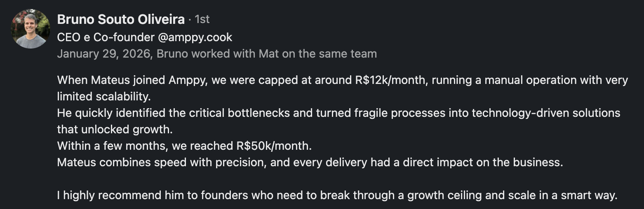Click the "limited scalability." line

click(x=103, y=96)
